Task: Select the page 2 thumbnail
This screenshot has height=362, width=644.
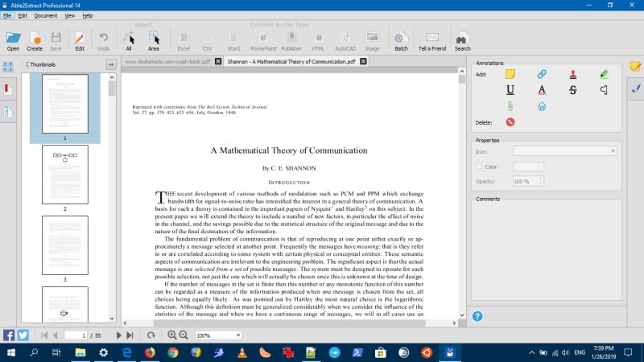Action: (x=65, y=175)
